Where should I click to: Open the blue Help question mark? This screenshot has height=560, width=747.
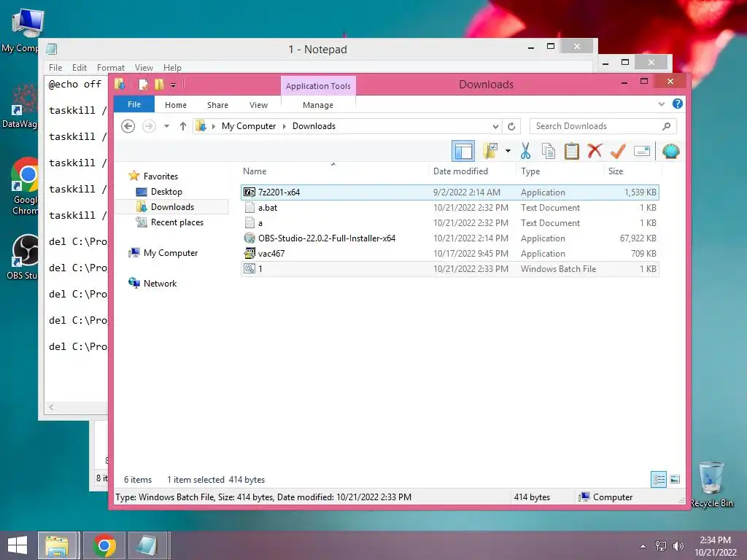(677, 104)
